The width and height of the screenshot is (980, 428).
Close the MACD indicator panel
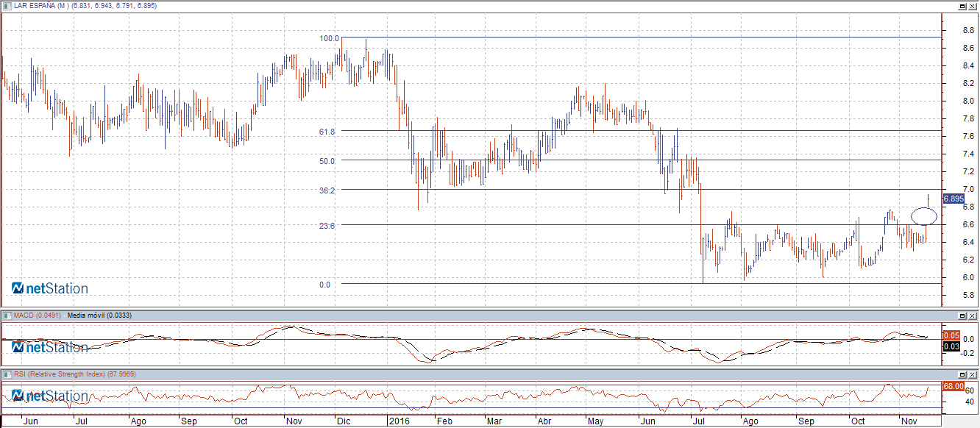973,315
